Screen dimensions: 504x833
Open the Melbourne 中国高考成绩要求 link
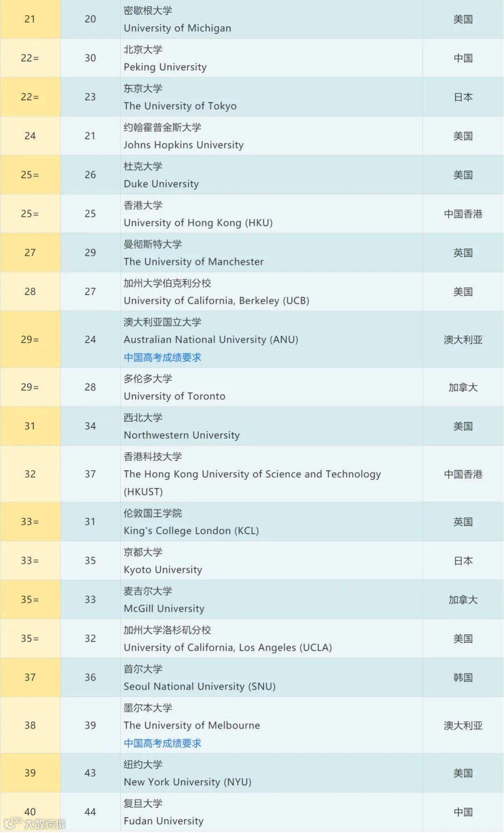[x=162, y=743]
